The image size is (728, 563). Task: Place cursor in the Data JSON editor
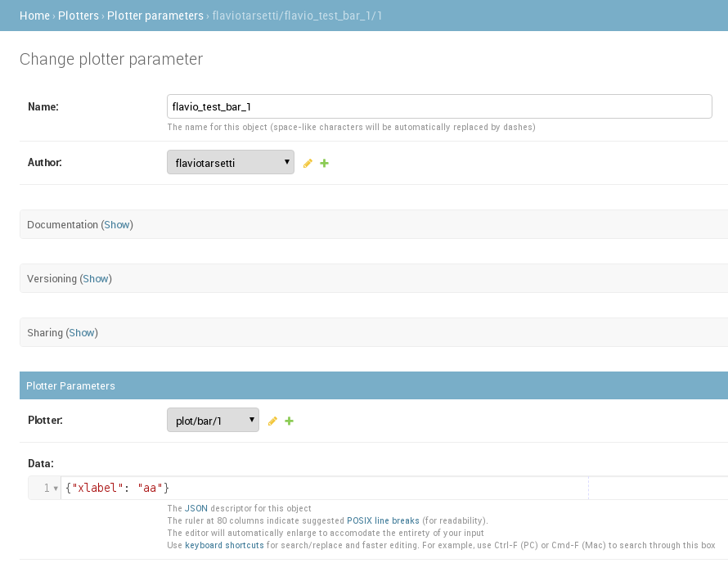(394, 488)
